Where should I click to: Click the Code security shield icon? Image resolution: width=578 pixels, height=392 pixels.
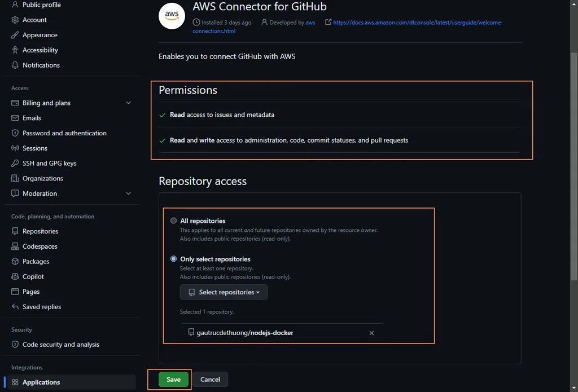15,345
